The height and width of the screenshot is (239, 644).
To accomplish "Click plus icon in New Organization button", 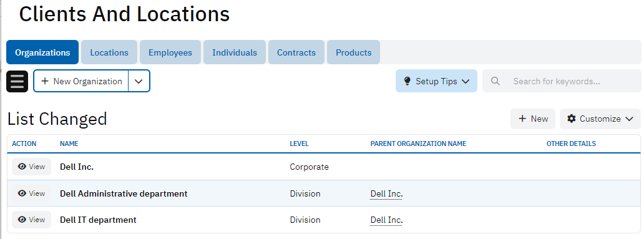I will (x=45, y=81).
